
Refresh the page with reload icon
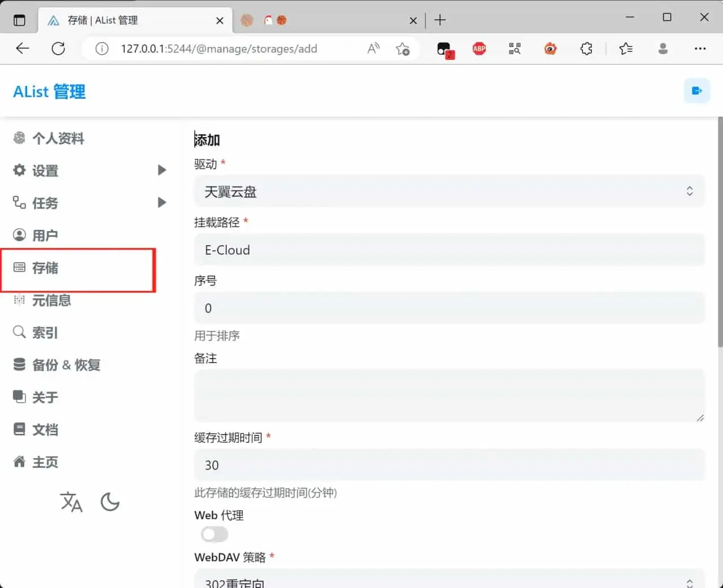(x=58, y=49)
